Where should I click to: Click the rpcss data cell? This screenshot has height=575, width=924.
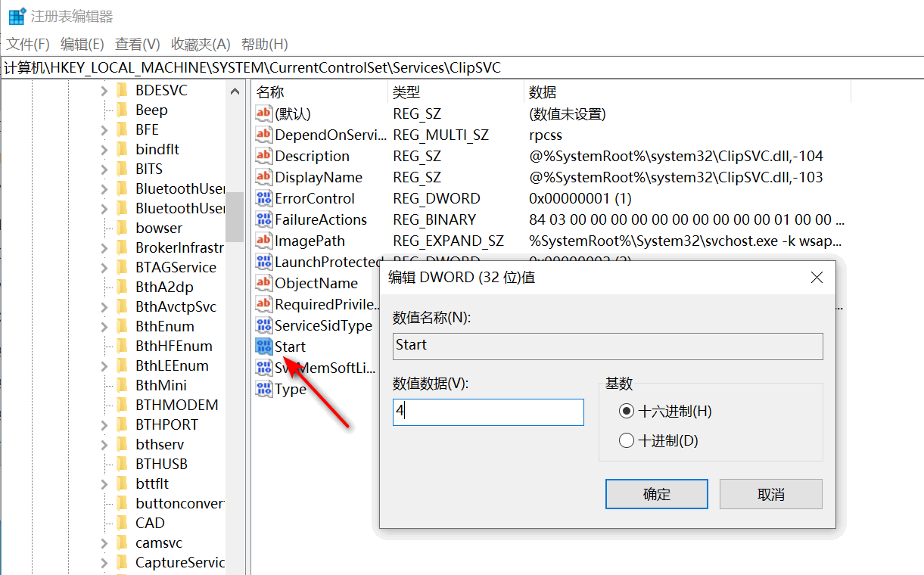click(x=546, y=135)
